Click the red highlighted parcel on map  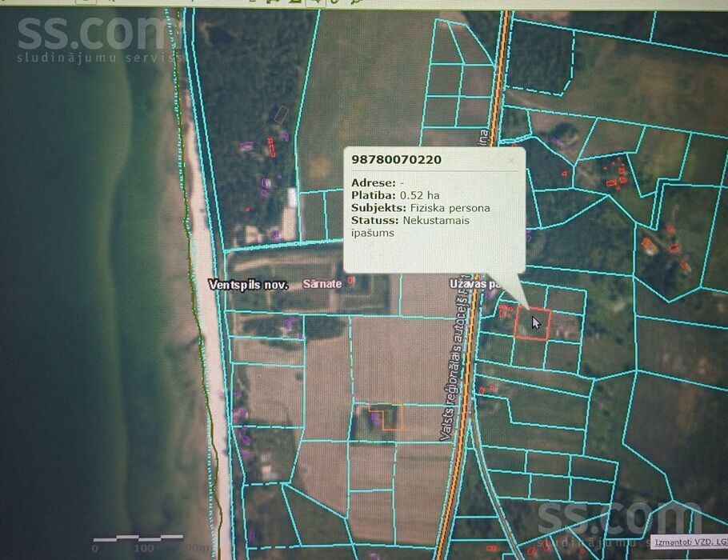pyautogui.click(x=533, y=324)
